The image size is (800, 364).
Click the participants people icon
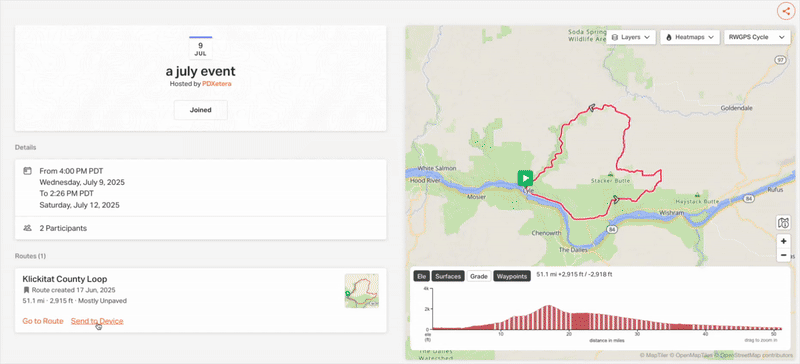[28, 228]
